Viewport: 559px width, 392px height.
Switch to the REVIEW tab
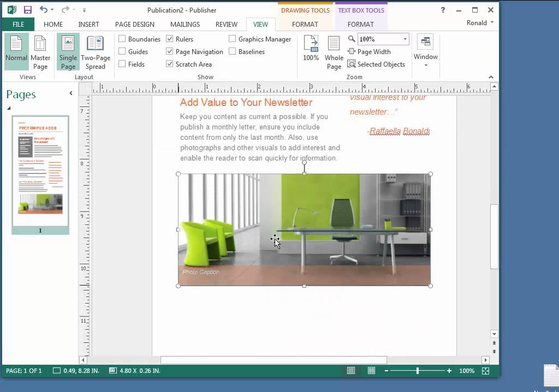pos(227,24)
